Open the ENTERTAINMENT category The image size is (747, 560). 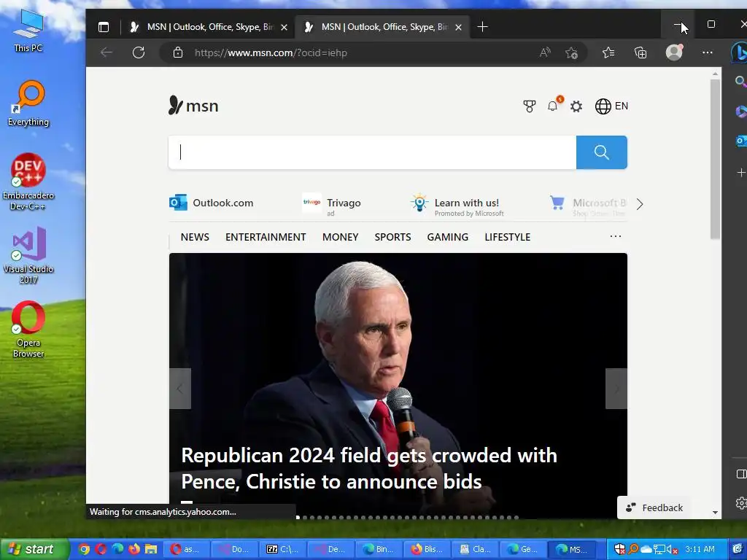click(266, 237)
